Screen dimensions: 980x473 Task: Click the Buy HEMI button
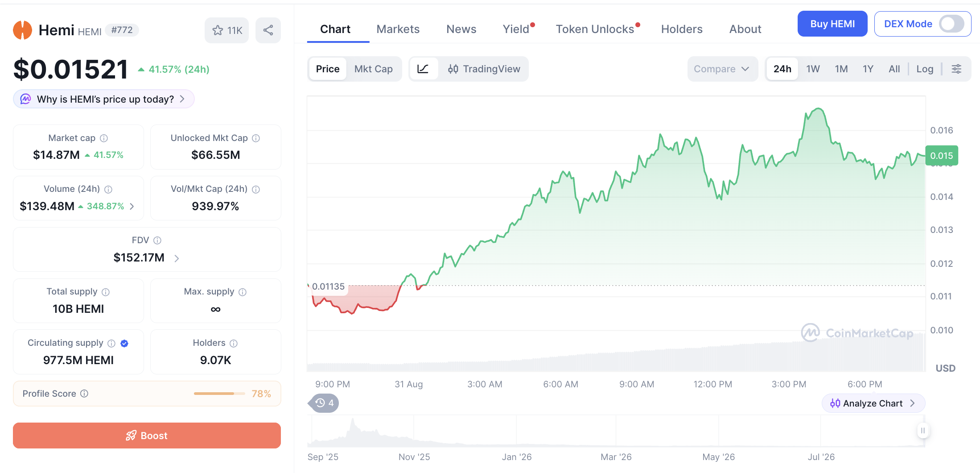tap(832, 24)
